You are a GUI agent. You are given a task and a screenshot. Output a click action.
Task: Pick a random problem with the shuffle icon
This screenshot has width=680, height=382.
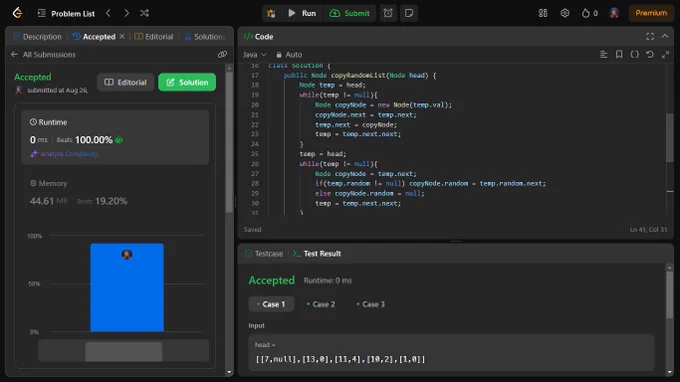144,13
